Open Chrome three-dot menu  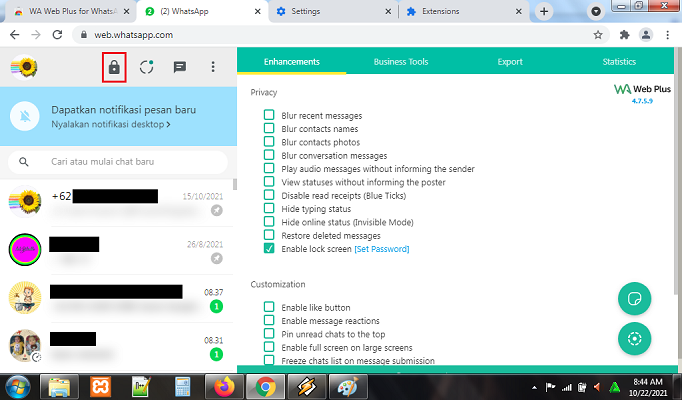tap(668, 35)
